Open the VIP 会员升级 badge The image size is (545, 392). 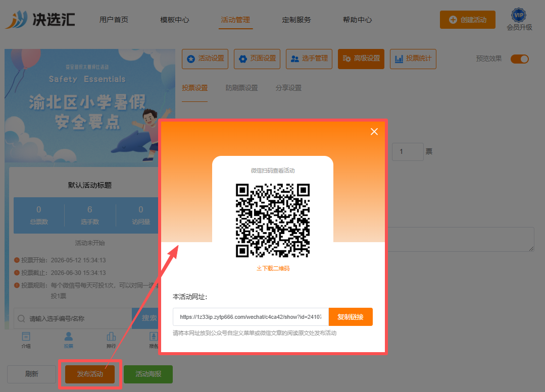519,20
